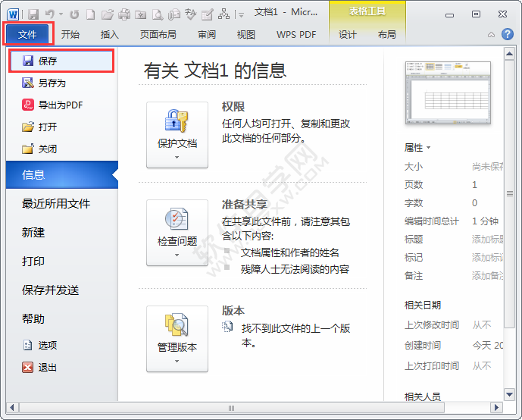
Task: Click the Help question mark icon
Action: point(507,34)
